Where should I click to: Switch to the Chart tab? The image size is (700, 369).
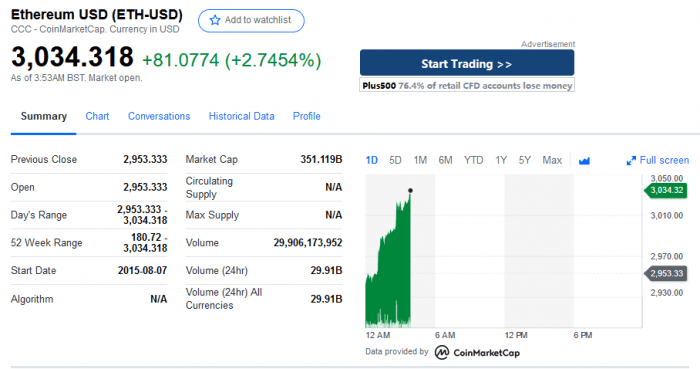[x=97, y=116]
